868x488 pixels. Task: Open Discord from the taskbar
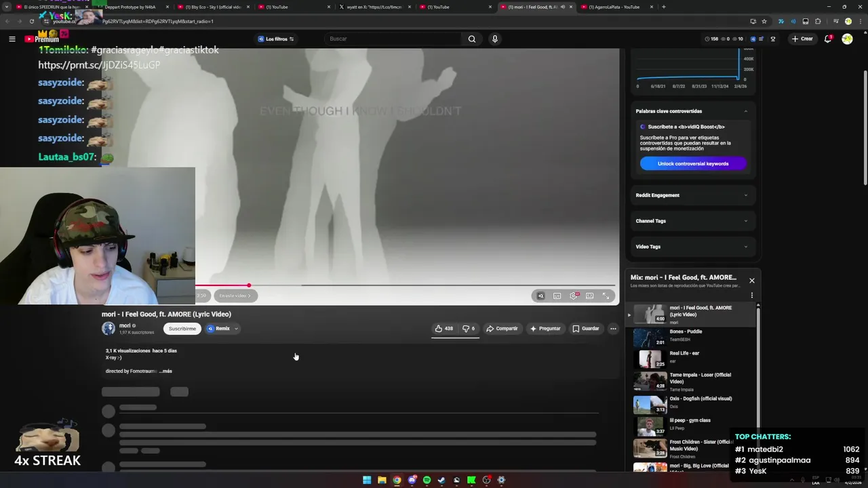[x=412, y=480]
